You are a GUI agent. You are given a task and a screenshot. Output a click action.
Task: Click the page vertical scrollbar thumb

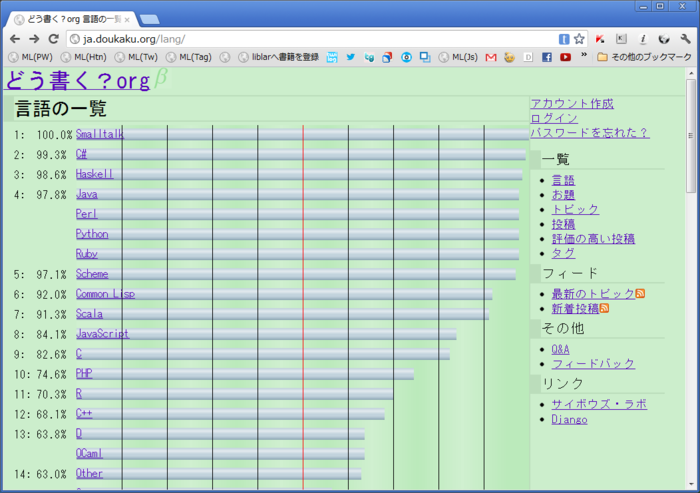pyautogui.click(x=691, y=136)
